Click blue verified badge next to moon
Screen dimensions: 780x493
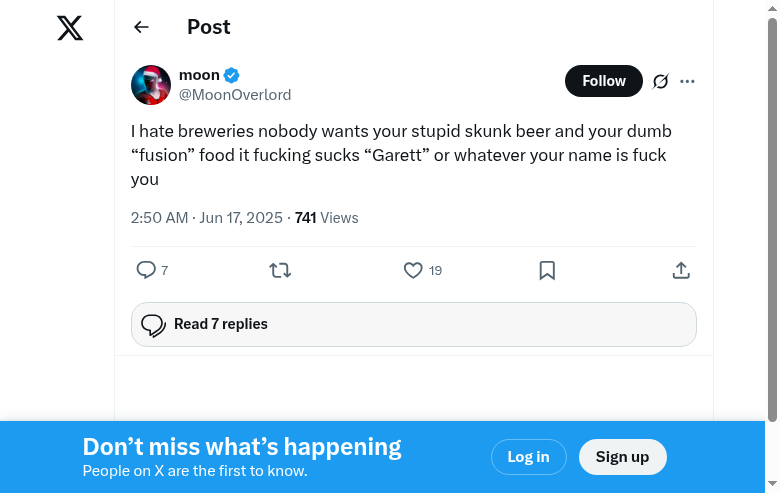click(231, 75)
